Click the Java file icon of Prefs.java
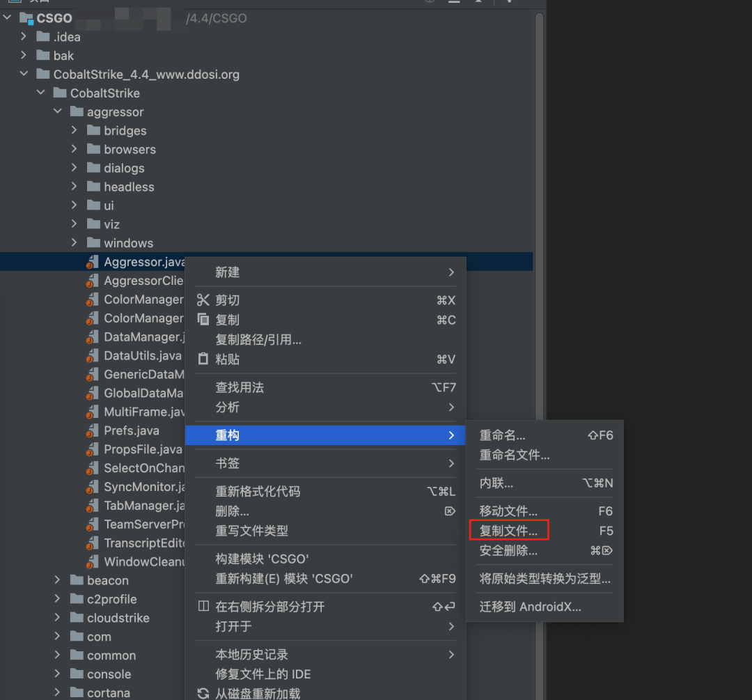Image resolution: width=752 pixels, height=700 pixels. pos(92,431)
